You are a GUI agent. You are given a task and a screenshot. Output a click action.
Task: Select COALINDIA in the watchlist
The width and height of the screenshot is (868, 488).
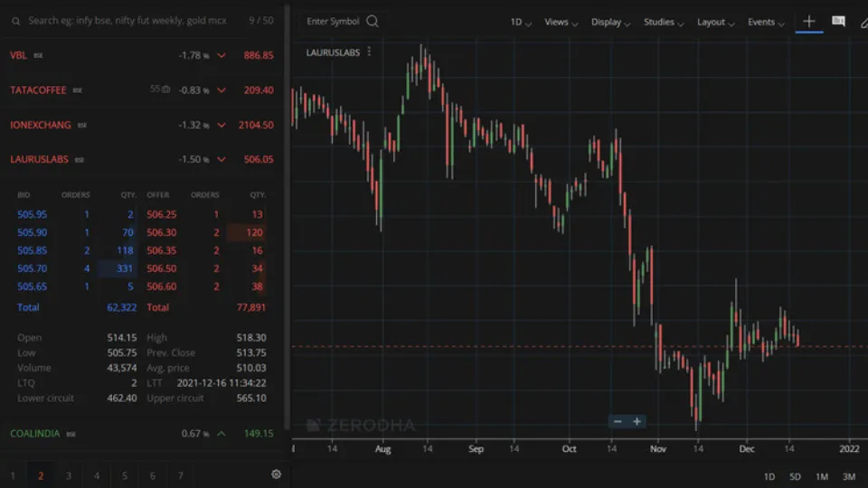point(35,434)
